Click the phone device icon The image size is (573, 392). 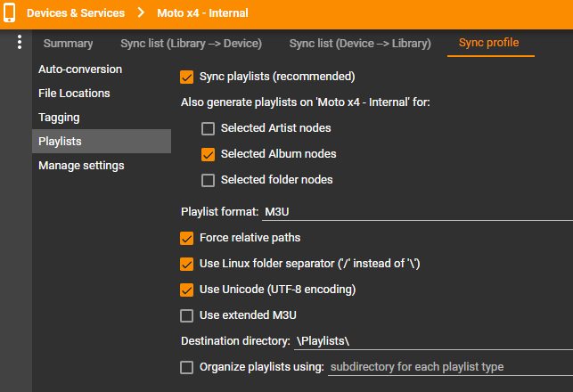(10, 13)
